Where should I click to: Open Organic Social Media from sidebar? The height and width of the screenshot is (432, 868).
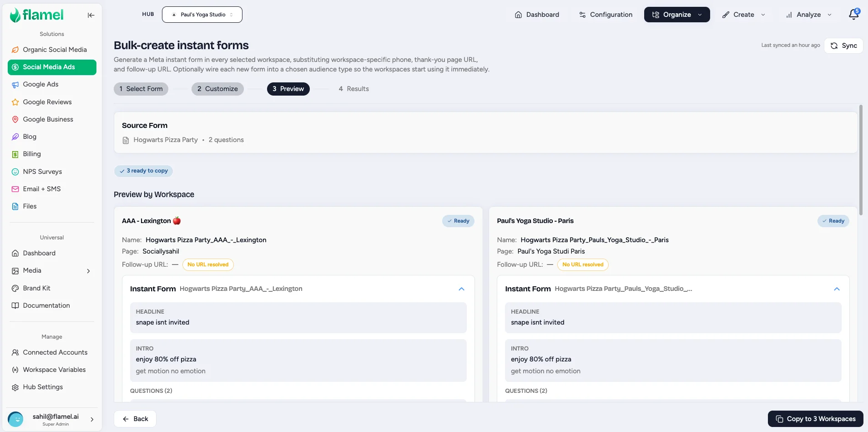[x=52, y=50]
